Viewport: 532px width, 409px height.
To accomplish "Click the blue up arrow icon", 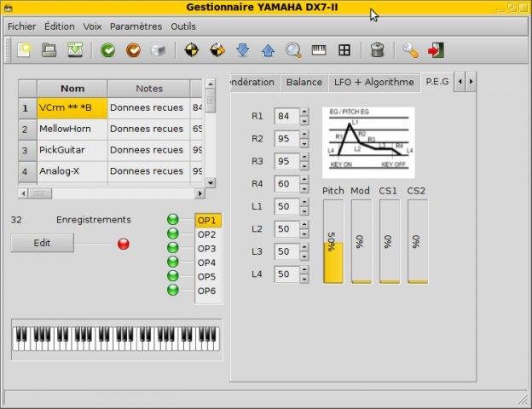I will click(x=268, y=51).
